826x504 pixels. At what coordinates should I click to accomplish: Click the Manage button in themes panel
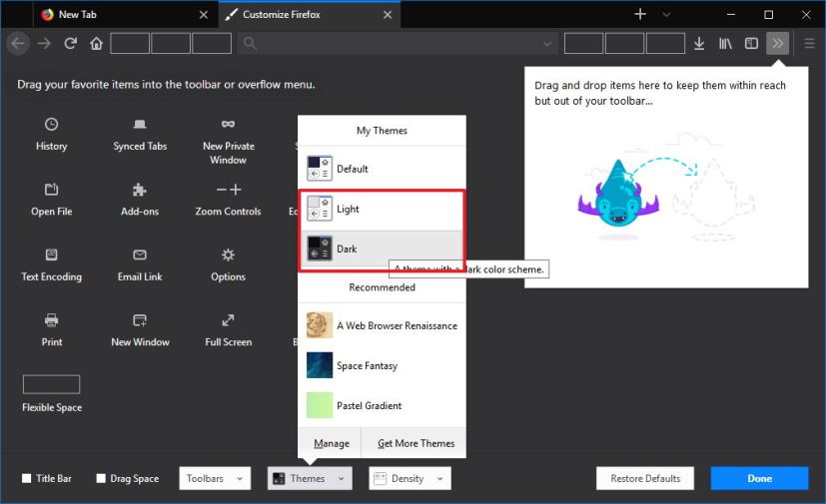[332, 443]
